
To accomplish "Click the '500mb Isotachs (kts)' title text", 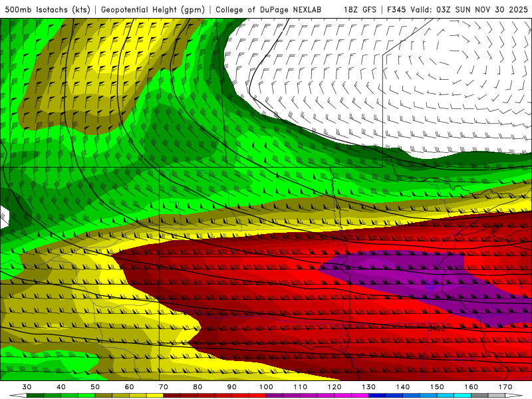I will click(x=48, y=10).
